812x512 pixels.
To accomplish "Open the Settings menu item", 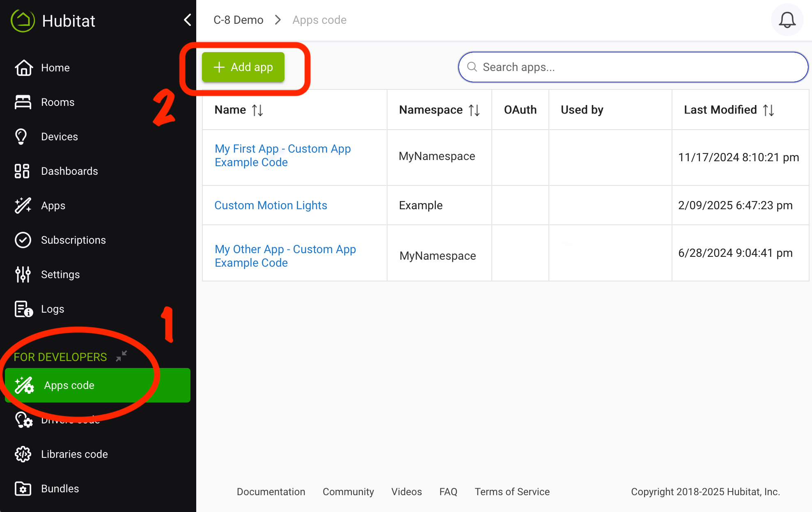I will (98, 274).
